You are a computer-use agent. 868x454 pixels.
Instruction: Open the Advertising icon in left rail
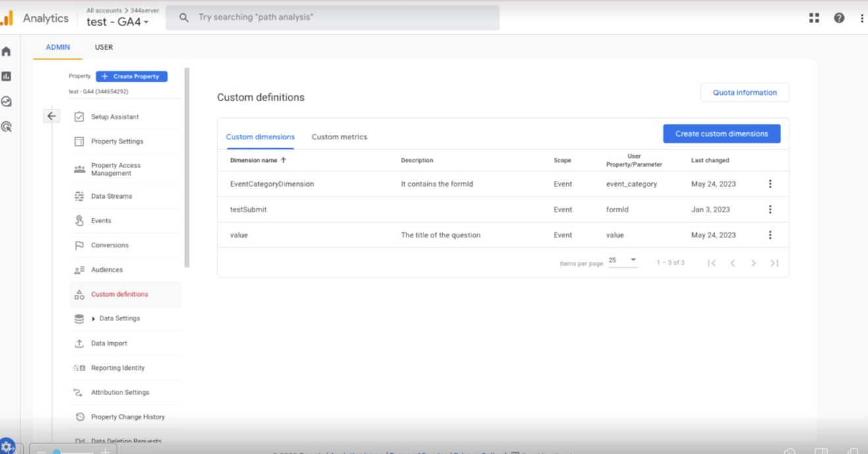click(x=7, y=127)
